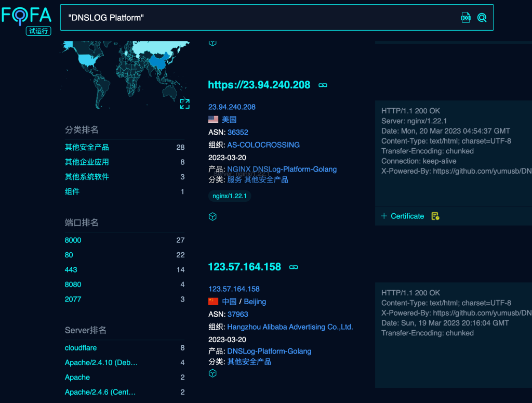The width and height of the screenshot is (532, 403).
Task: Filter by country 美国
Action: 229,120
